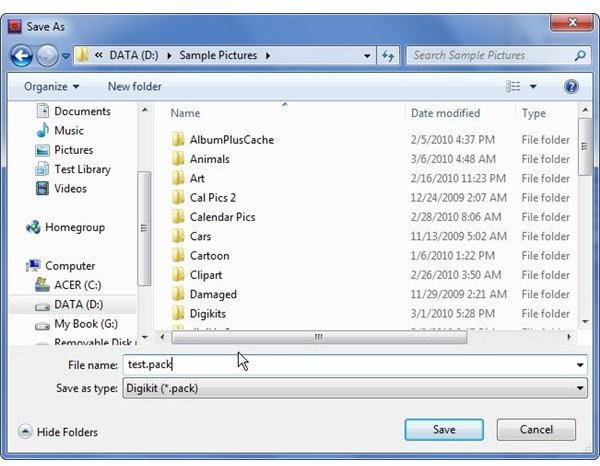The width and height of the screenshot is (600, 466).
Task: Sort by Date modified column header
Action: (445, 113)
